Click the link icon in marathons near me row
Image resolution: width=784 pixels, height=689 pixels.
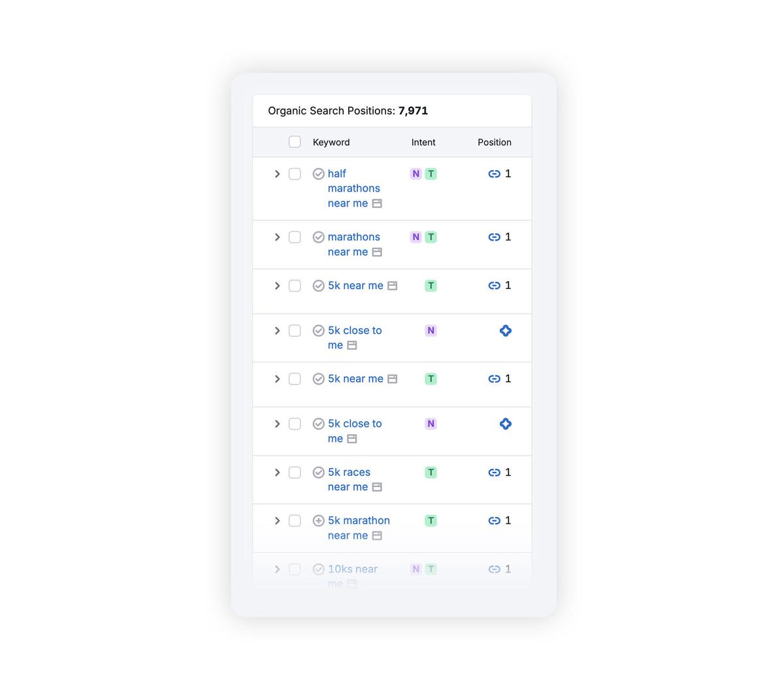pyautogui.click(x=494, y=237)
